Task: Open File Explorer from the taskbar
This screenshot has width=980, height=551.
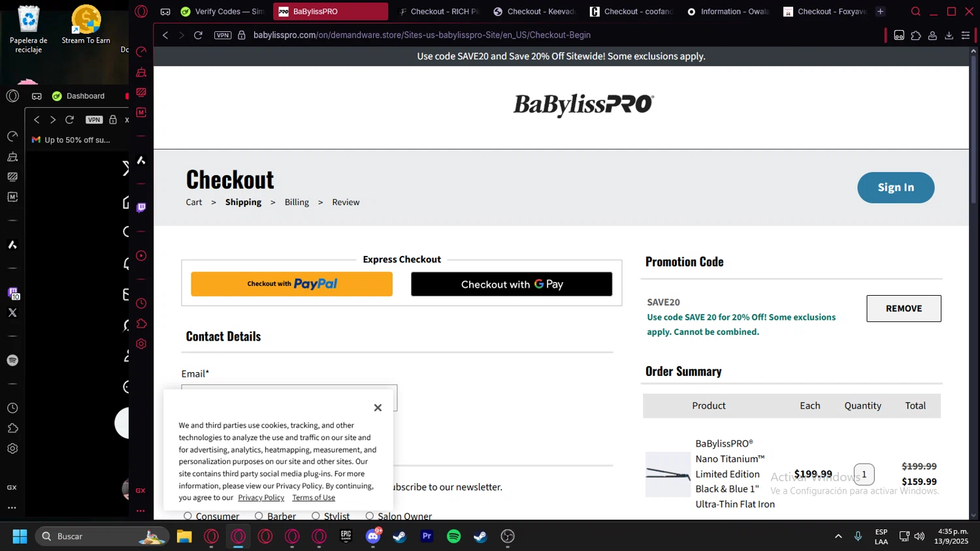Action: click(184, 537)
